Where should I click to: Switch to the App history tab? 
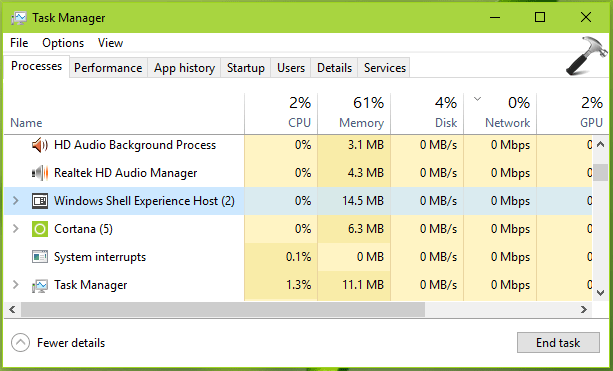click(x=184, y=68)
